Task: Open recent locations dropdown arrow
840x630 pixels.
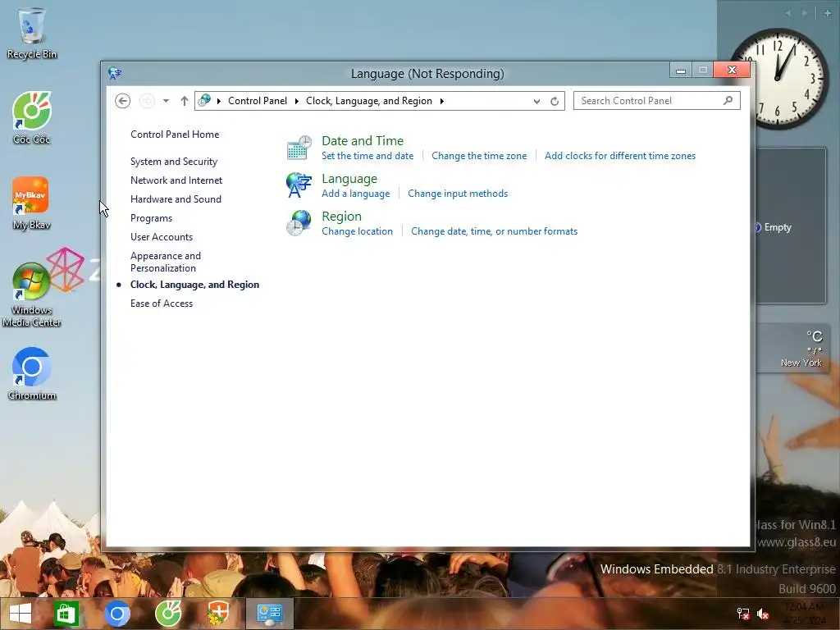Action: click(x=166, y=101)
